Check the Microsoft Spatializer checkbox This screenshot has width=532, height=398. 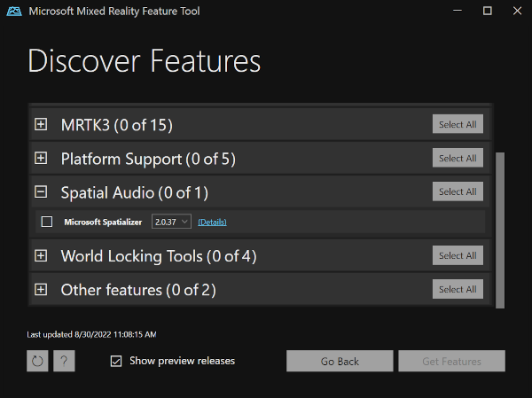(x=47, y=222)
